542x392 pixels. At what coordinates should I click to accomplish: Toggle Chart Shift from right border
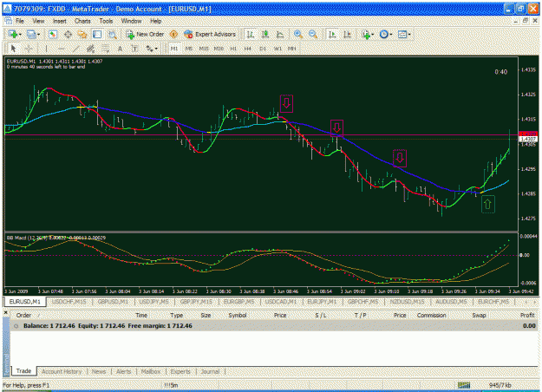pos(347,34)
